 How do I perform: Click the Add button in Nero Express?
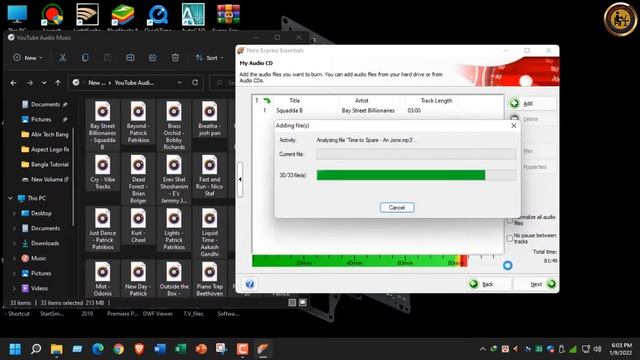(x=532, y=104)
